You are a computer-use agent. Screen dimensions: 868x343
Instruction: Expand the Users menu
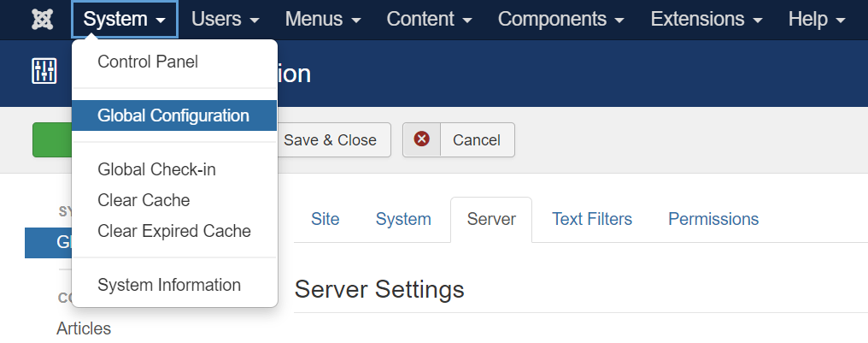coord(226,19)
